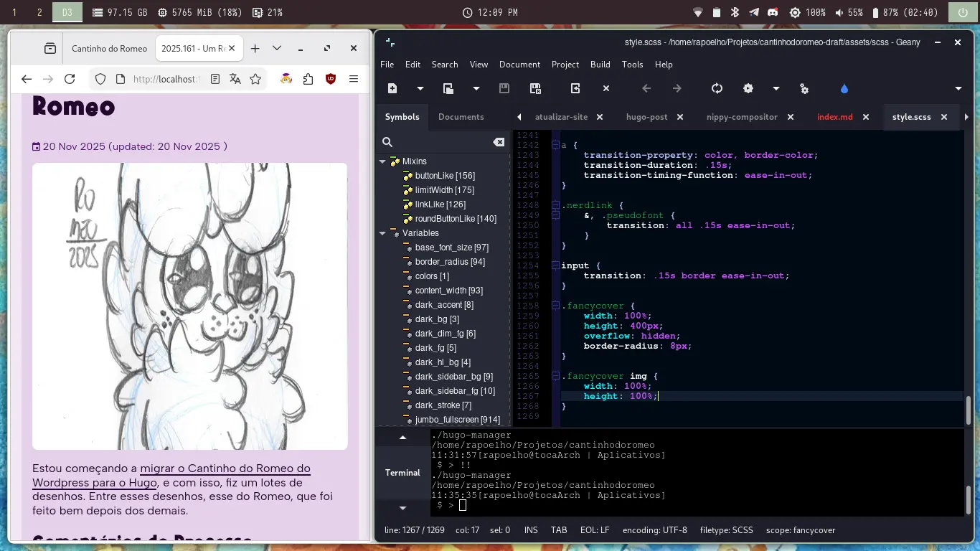The image size is (980, 551).
Task: Open Firefox's list all tabs chevron
Action: [x=277, y=48]
